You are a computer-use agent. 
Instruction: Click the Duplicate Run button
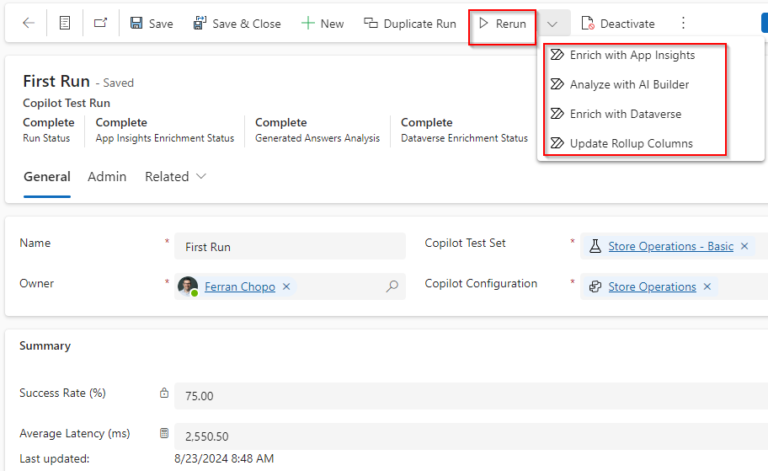(409, 24)
